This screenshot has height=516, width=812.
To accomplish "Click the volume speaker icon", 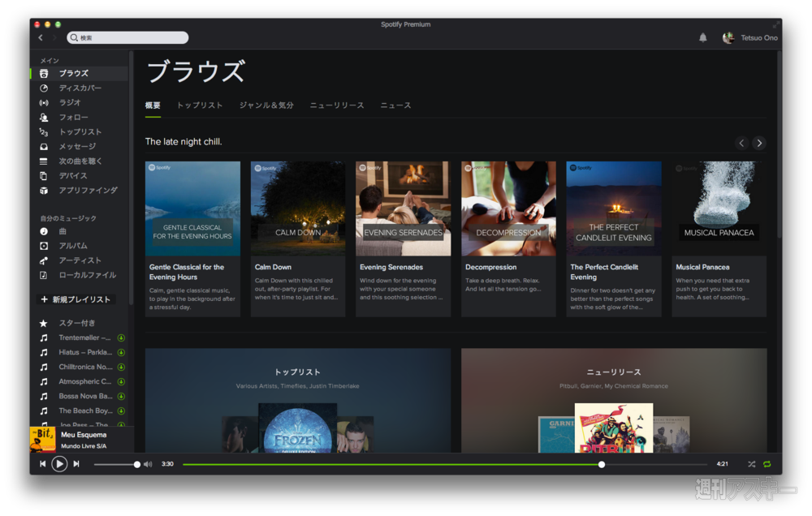I will (148, 464).
